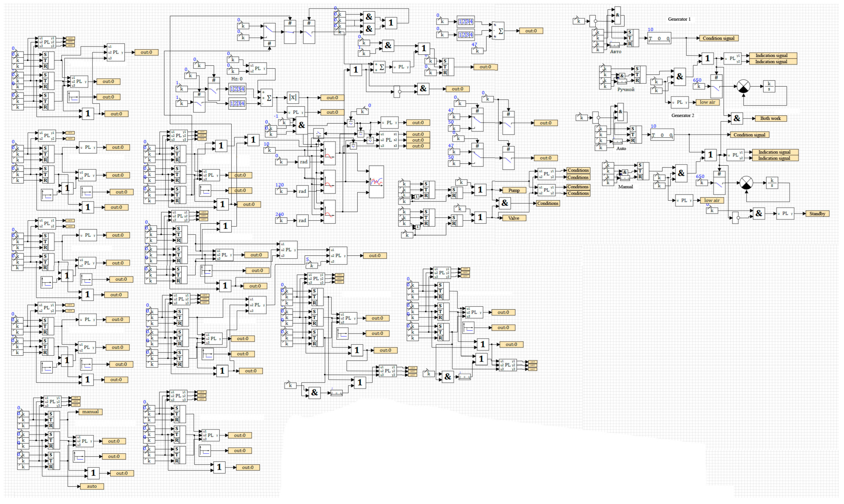Screen dimensions: 844x504
Task: Click the rad block fed by constant 120
Action: click(302, 191)
